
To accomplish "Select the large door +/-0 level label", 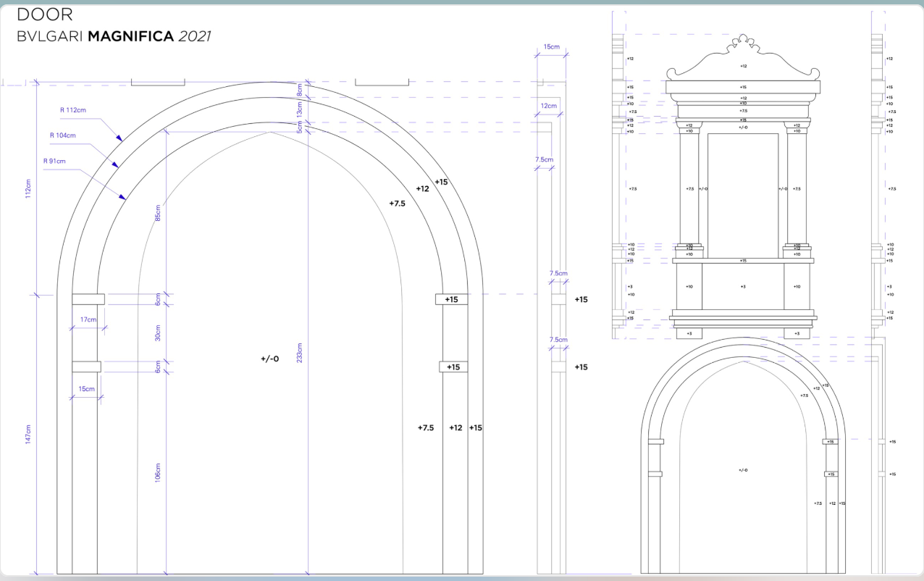I will [x=269, y=359].
